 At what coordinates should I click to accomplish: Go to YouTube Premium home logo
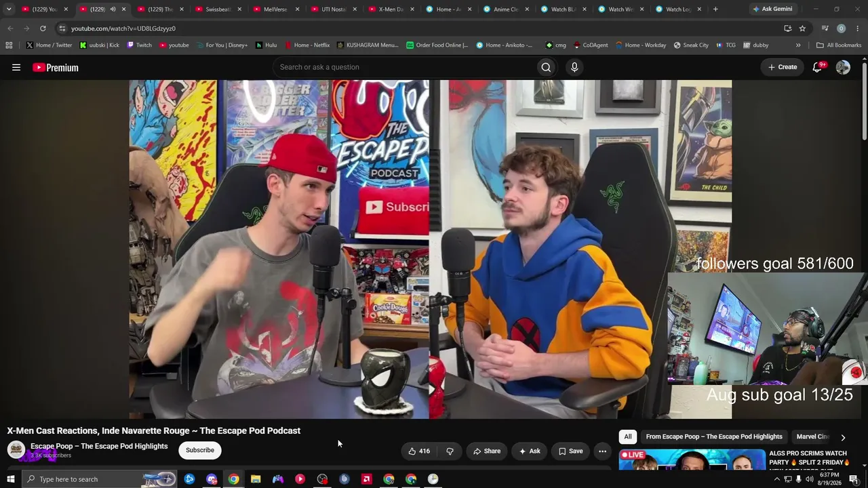click(56, 67)
